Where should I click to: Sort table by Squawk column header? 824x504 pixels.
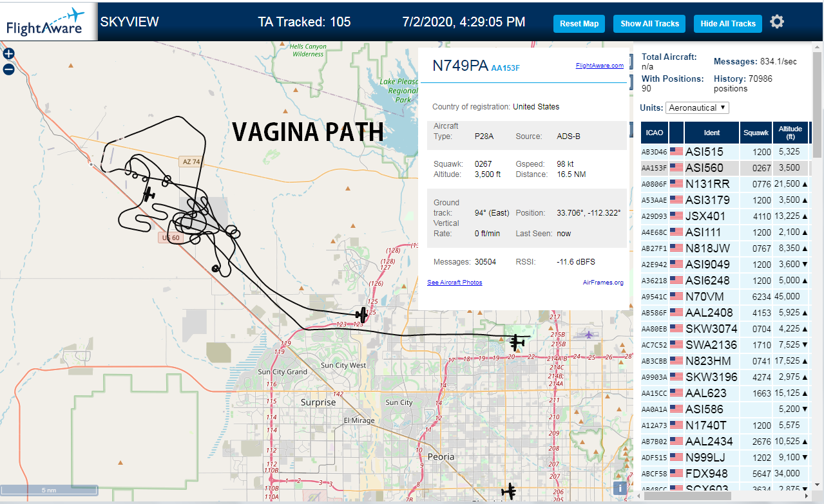tap(756, 133)
